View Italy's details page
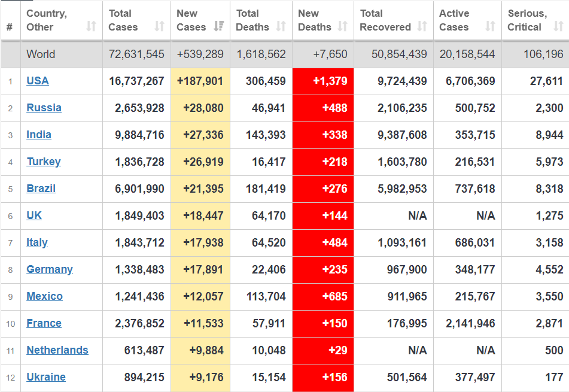 (x=37, y=242)
